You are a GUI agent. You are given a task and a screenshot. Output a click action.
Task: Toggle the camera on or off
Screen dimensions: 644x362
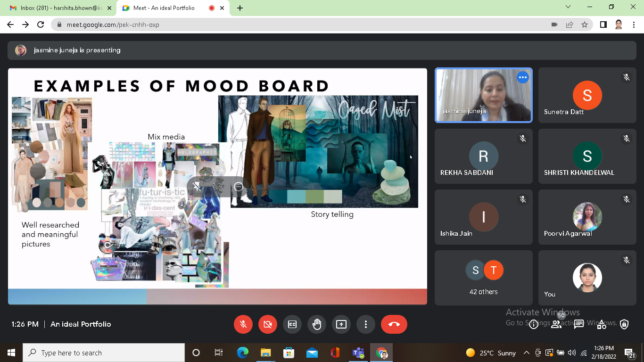point(268,324)
